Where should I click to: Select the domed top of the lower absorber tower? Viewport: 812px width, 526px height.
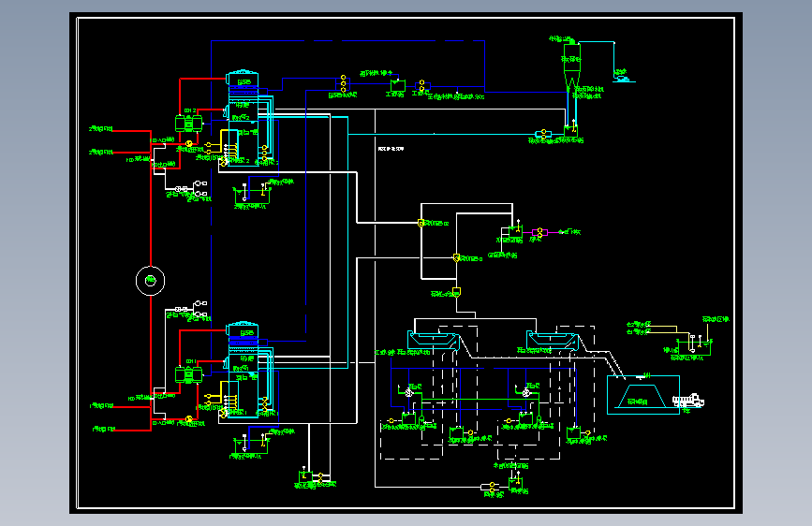(x=243, y=329)
